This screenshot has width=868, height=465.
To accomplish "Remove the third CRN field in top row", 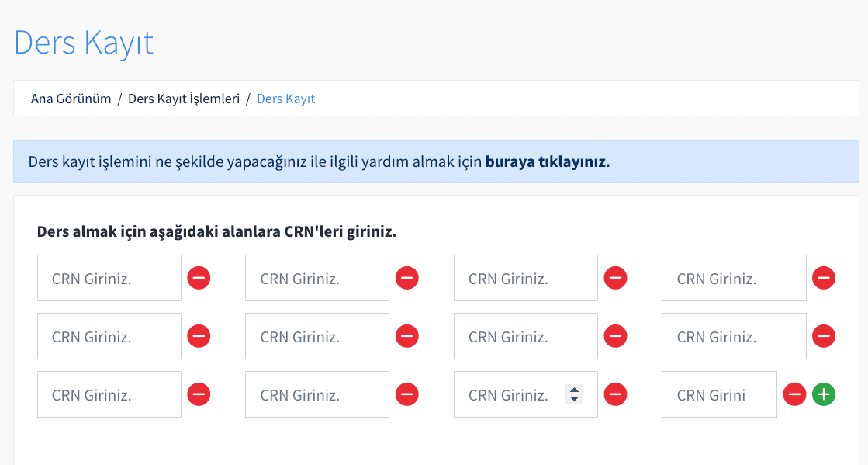I will 615,277.
